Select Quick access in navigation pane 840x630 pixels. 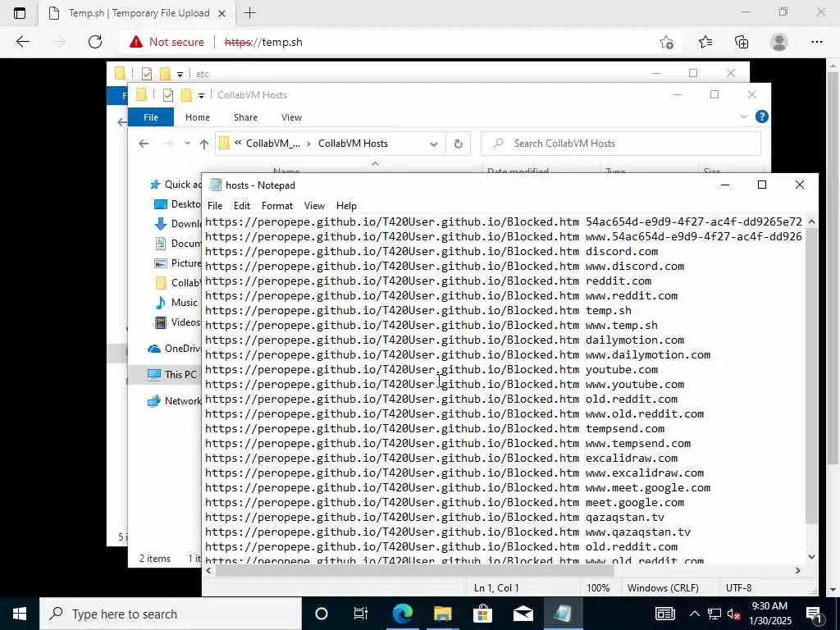click(176, 185)
